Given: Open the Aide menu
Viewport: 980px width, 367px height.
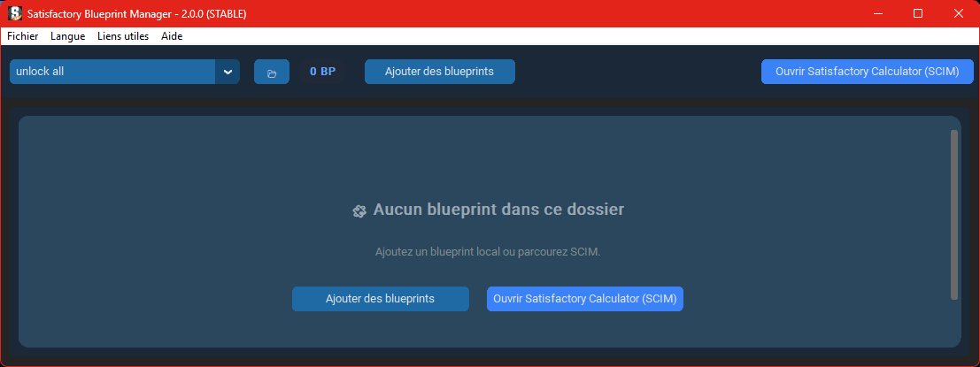Looking at the screenshot, I should [x=172, y=36].
